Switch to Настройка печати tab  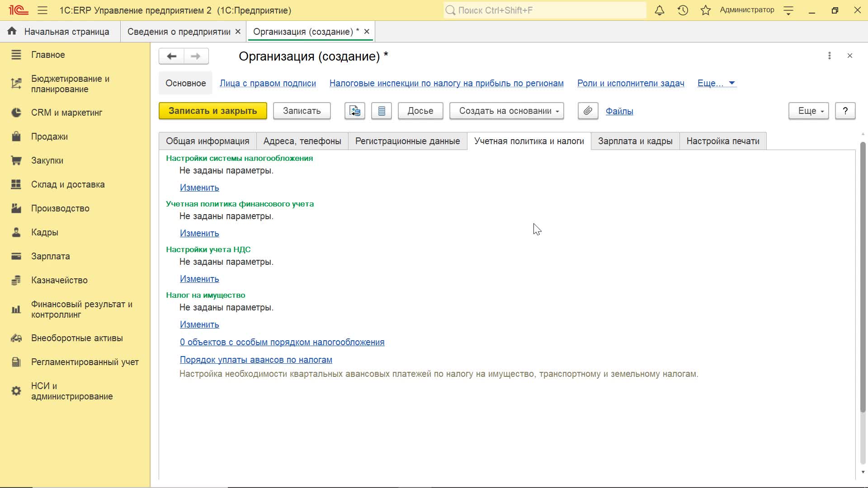point(723,141)
